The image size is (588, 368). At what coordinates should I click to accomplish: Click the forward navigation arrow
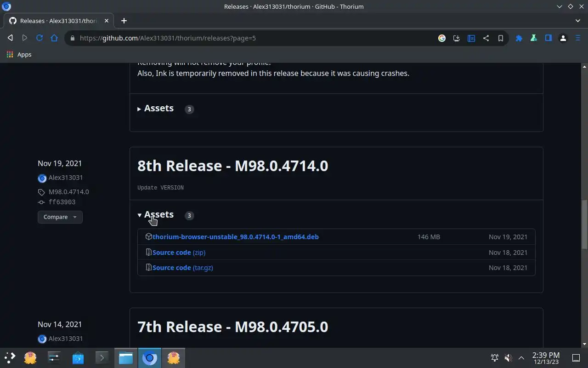25,38
